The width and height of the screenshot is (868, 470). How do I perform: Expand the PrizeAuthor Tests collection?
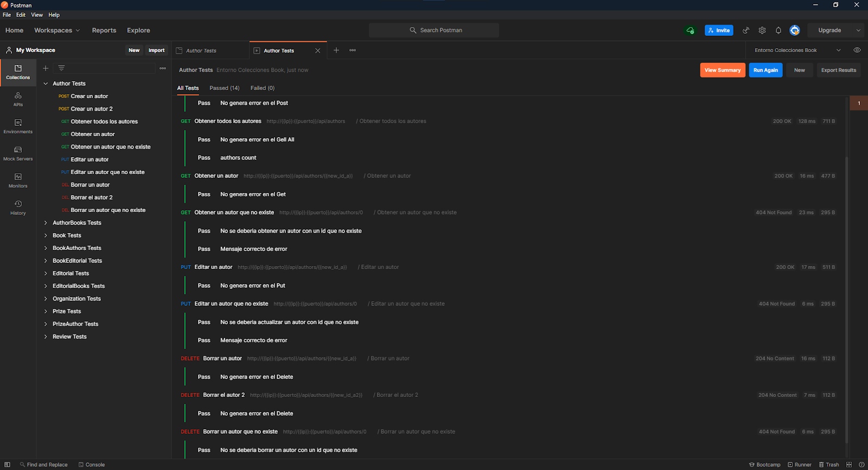coord(46,324)
